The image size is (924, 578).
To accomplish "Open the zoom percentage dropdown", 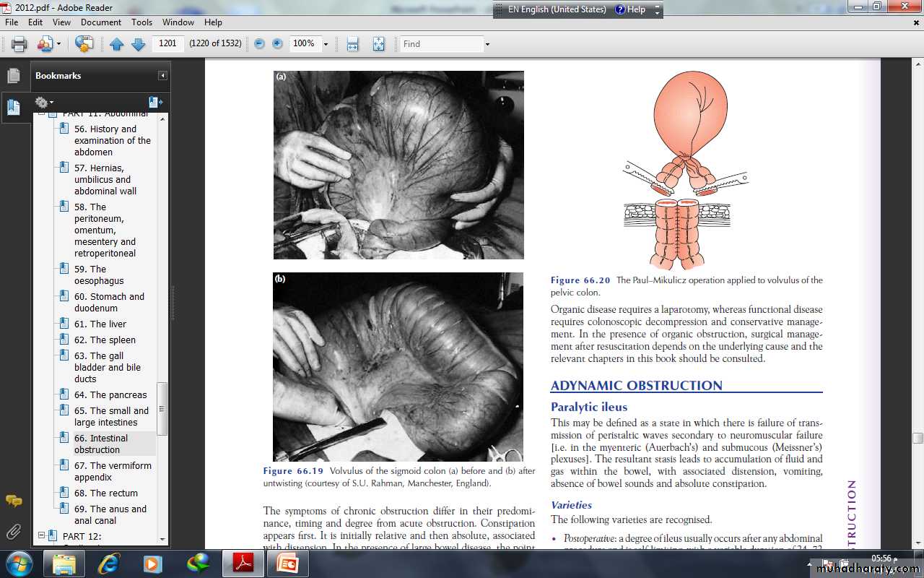I will (326, 44).
